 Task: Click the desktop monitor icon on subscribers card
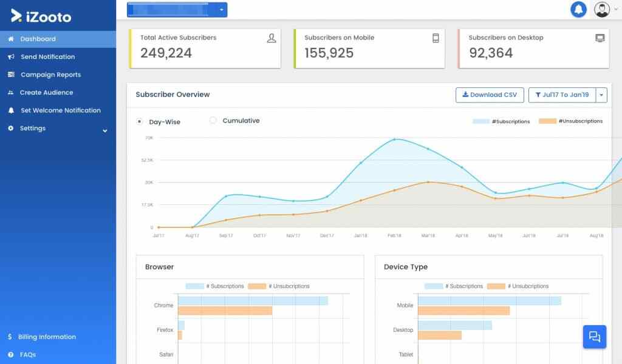[600, 38]
